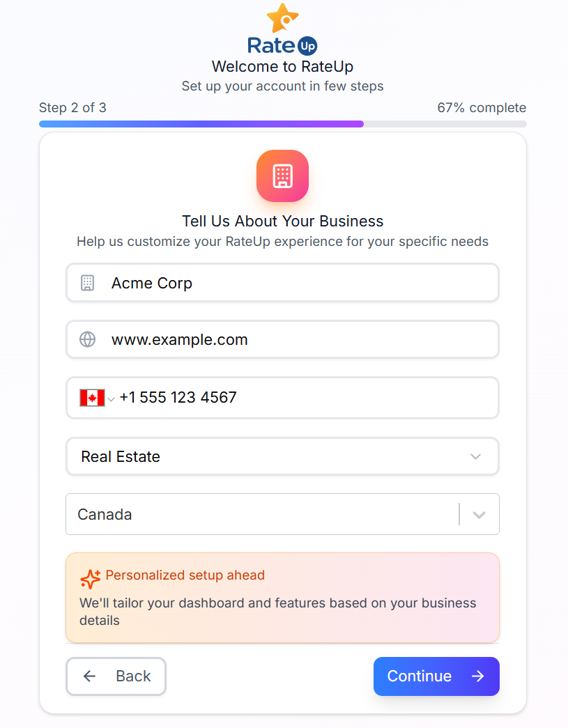Click the Back button
Image resolution: width=568 pixels, height=728 pixels.
116,676
